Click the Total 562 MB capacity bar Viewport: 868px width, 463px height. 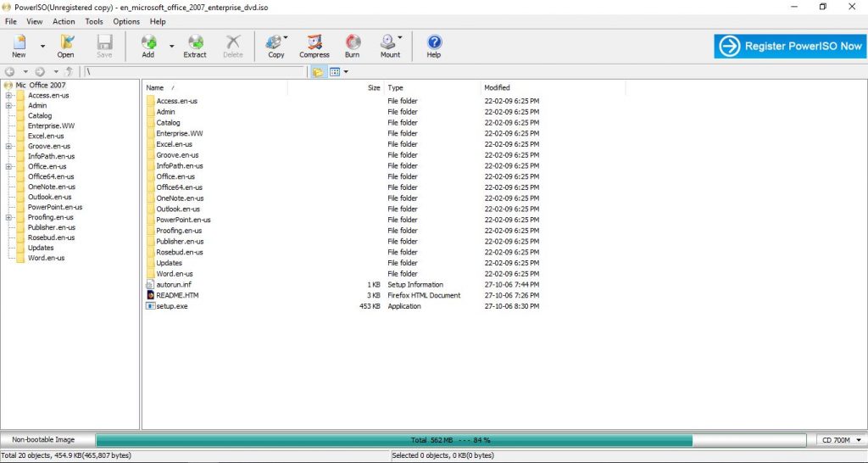[x=451, y=440]
